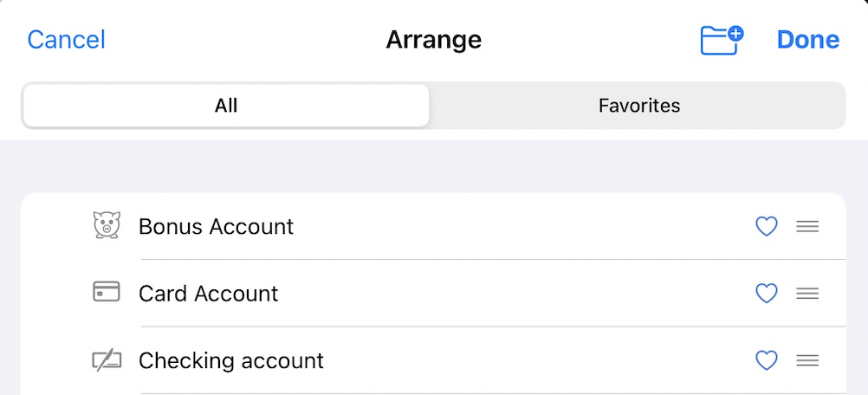This screenshot has width=868, height=395.
Task: Mark Checking account as favorite
Action: point(767,360)
